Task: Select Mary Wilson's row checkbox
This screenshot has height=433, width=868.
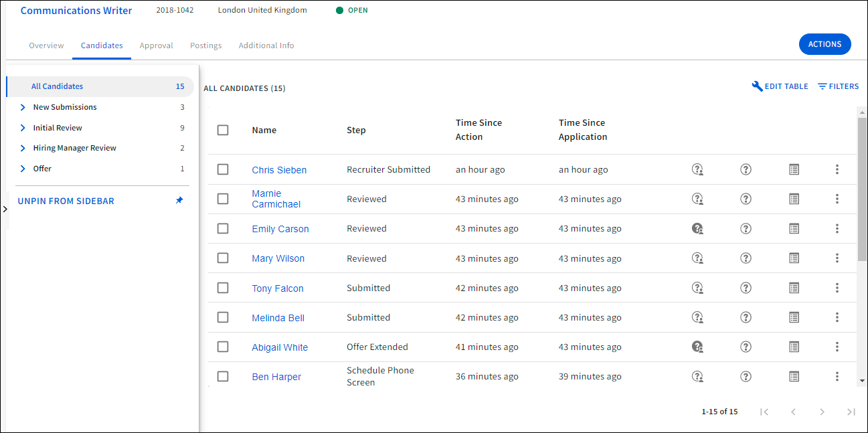Action: point(223,258)
